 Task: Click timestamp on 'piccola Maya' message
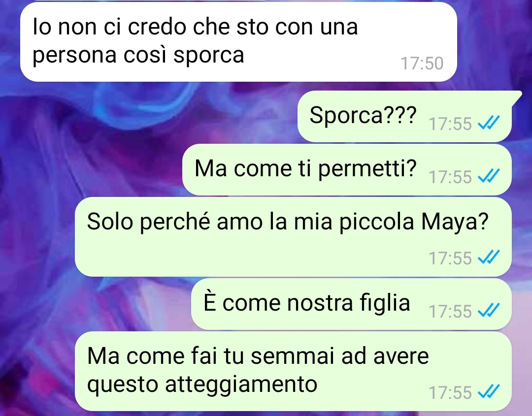click(450, 258)
